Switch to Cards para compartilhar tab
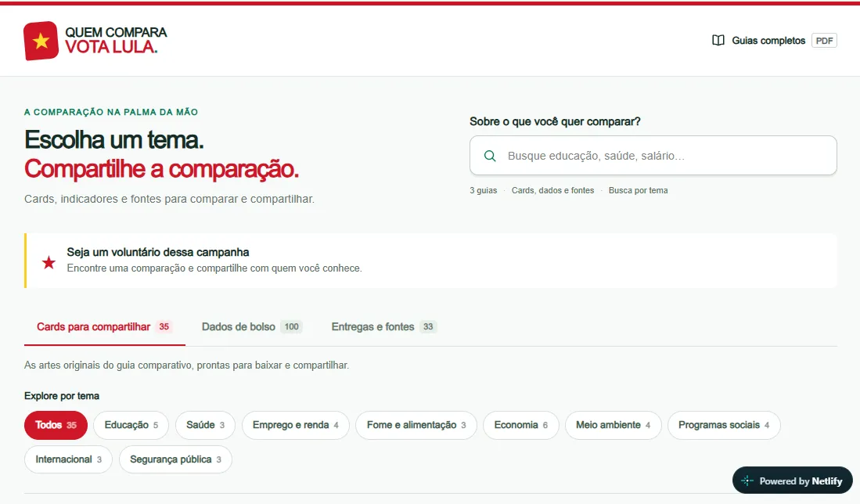Viewport: 860px width, 504px height. point(104,327)
